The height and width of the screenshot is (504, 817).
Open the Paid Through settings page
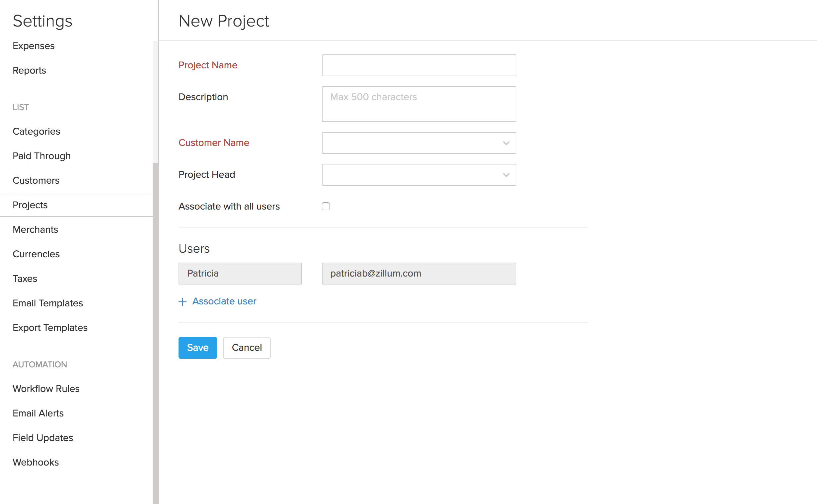pos(41,156)
